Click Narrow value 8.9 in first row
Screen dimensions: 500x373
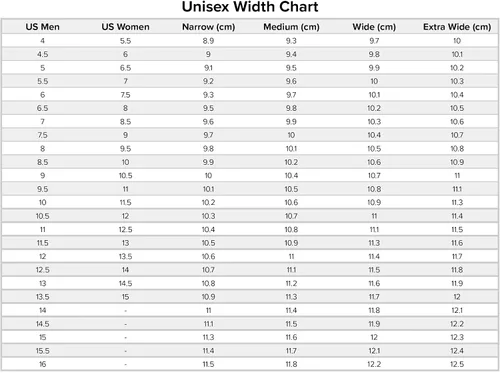point(208,41)
